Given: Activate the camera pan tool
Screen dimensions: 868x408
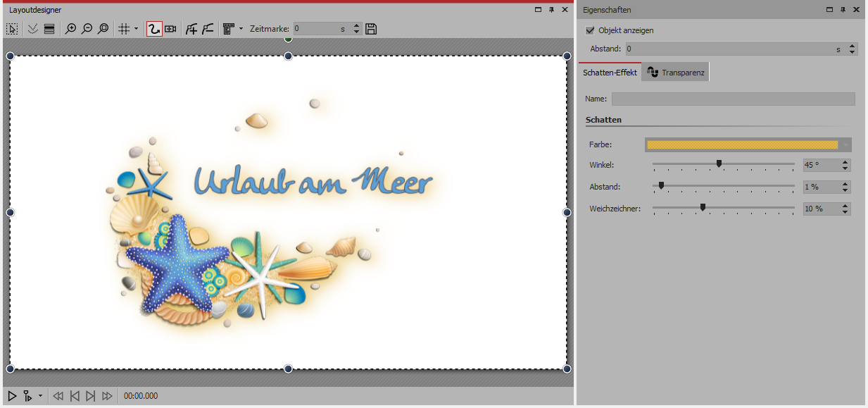Looking at the screenshot, I should pos(170,29).
